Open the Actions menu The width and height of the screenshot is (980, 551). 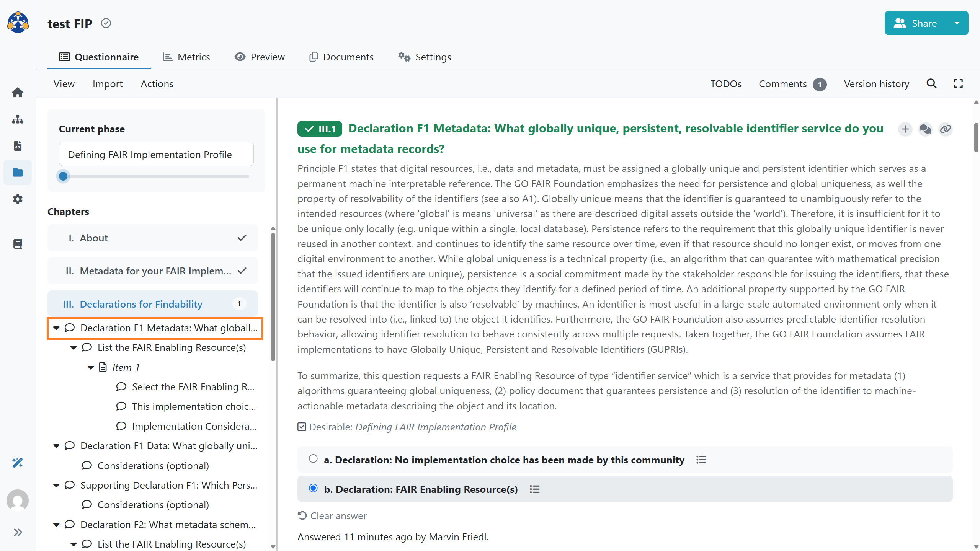157,84
